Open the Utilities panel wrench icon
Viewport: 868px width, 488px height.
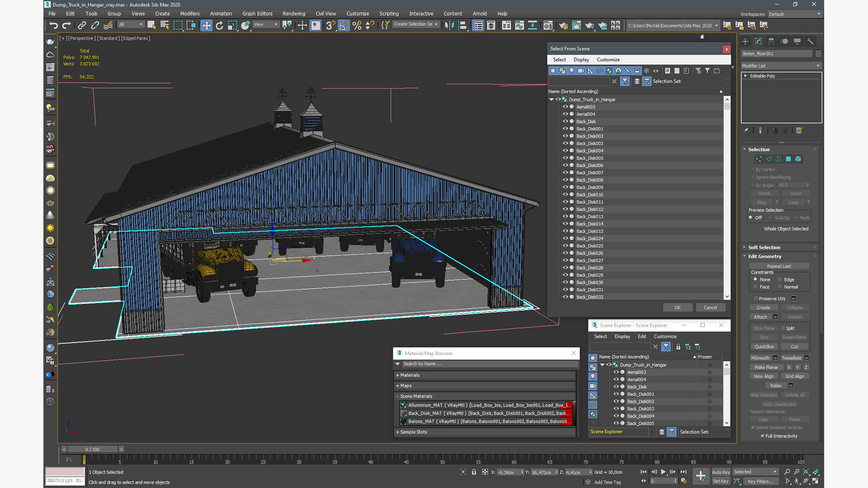(x=810, y=41)
